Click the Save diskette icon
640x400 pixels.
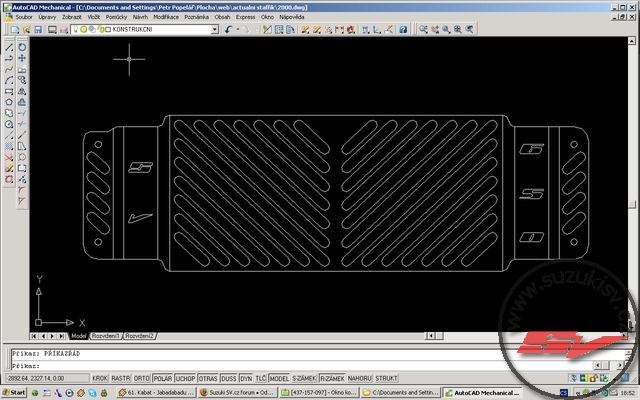tap(38, 29)
